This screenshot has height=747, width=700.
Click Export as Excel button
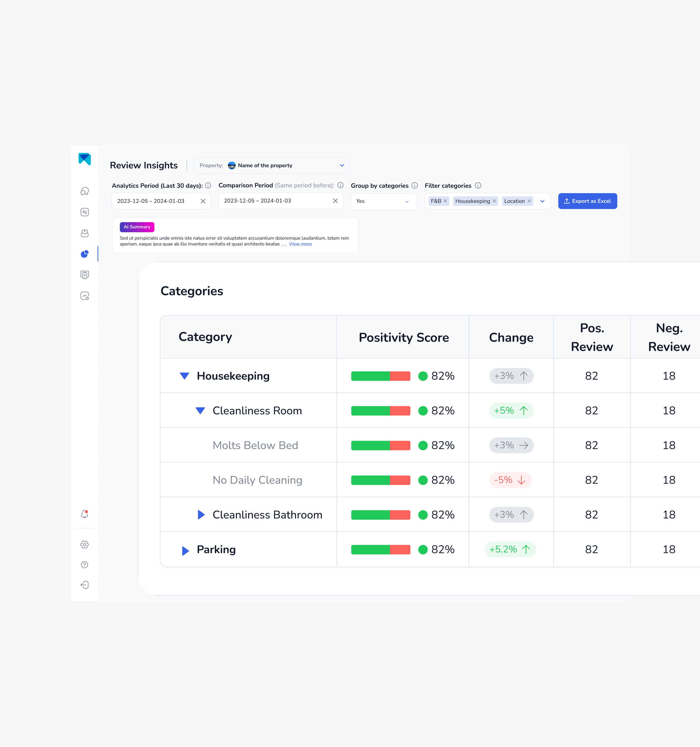click(x=587, y=201)
